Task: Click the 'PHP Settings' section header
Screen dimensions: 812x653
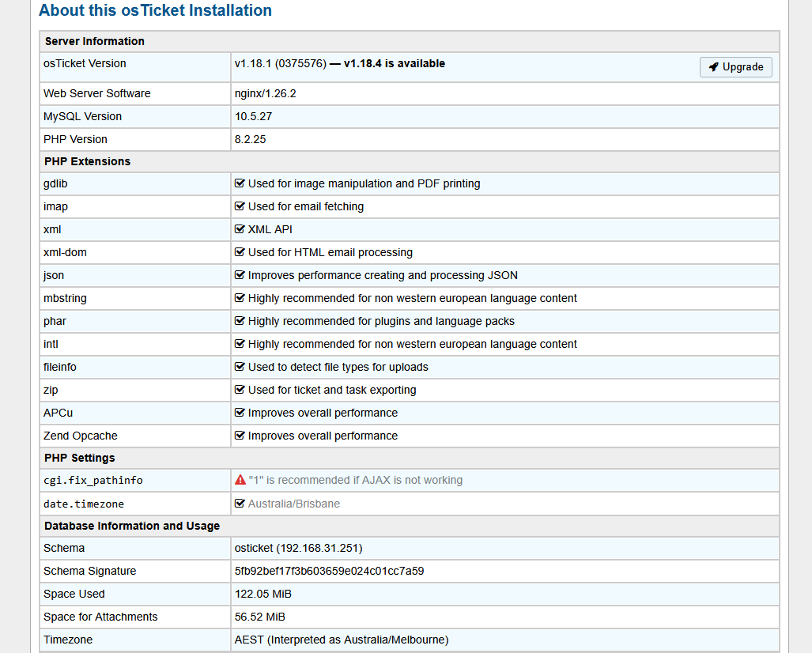Action: (x=79, y=459)
